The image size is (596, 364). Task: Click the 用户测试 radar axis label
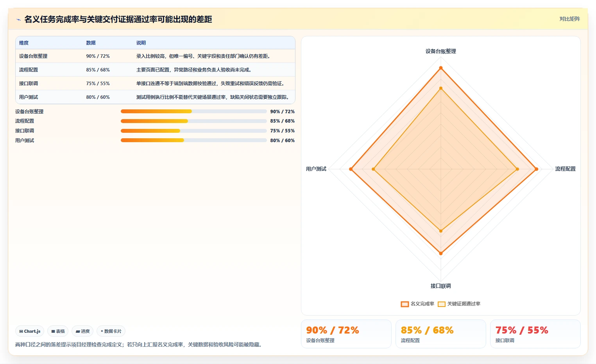tap(316, 169)
